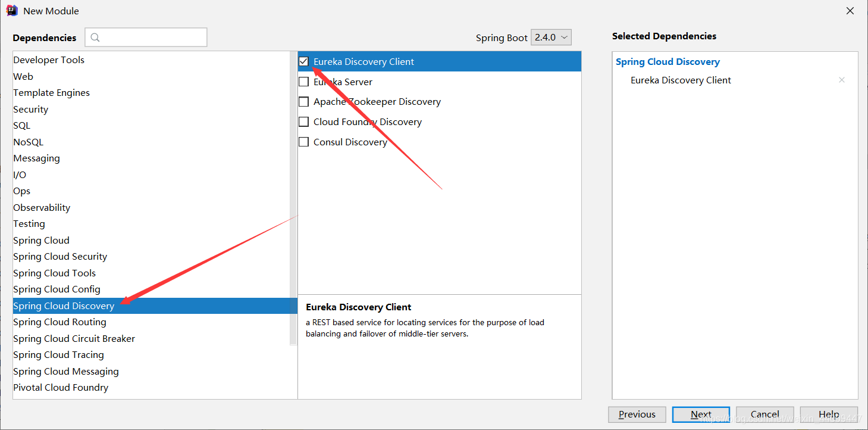Screen dimensions: 868x430
Task: Click the categories list vertical scrollbar
Action: (x=293, y=198)
